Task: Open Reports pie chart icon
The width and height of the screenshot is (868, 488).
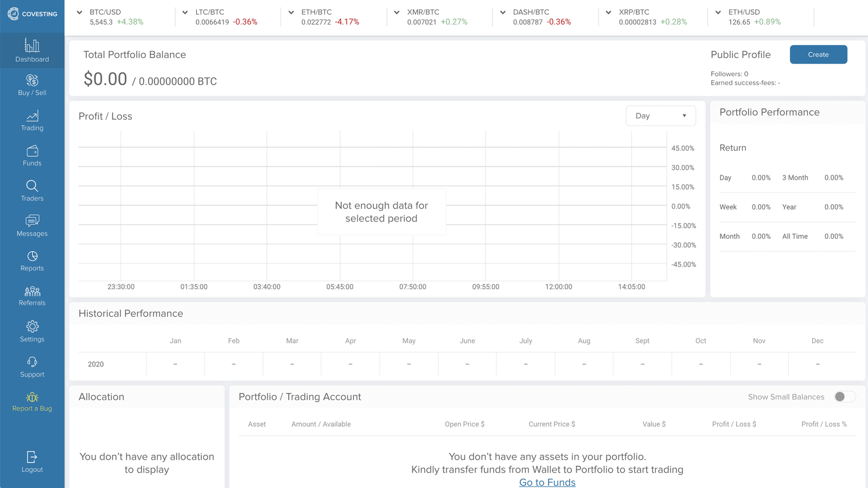Action: [x=32, y=256]
